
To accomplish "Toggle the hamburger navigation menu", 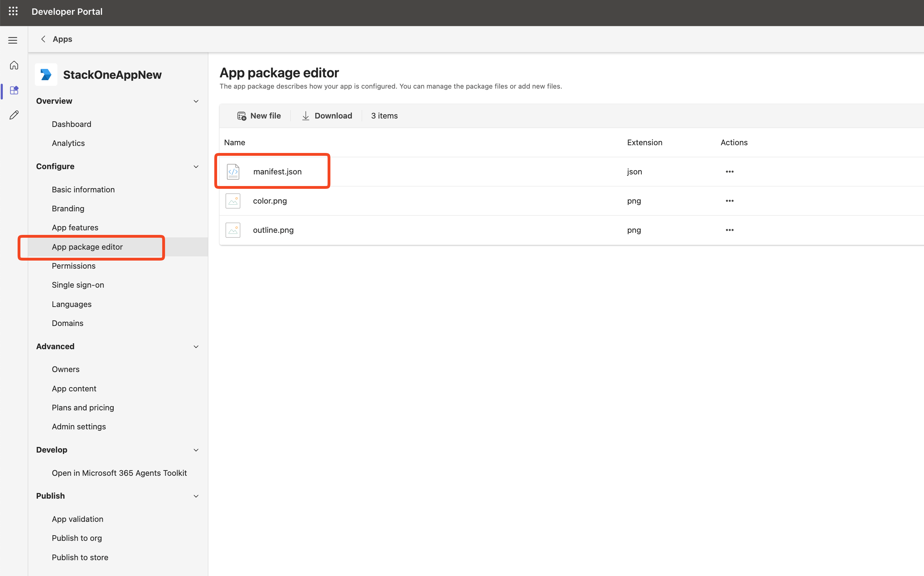I will coord(13,40).
